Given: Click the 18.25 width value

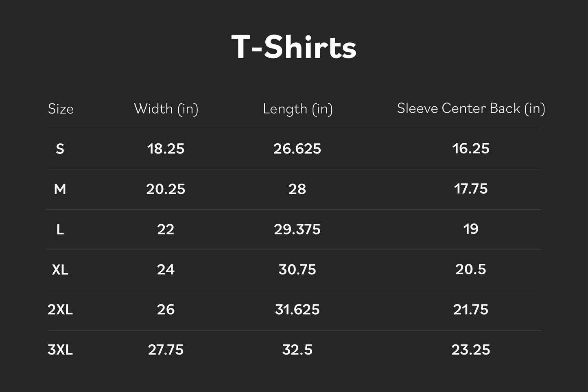Looking at the screenshot, I should coord(166,149).
